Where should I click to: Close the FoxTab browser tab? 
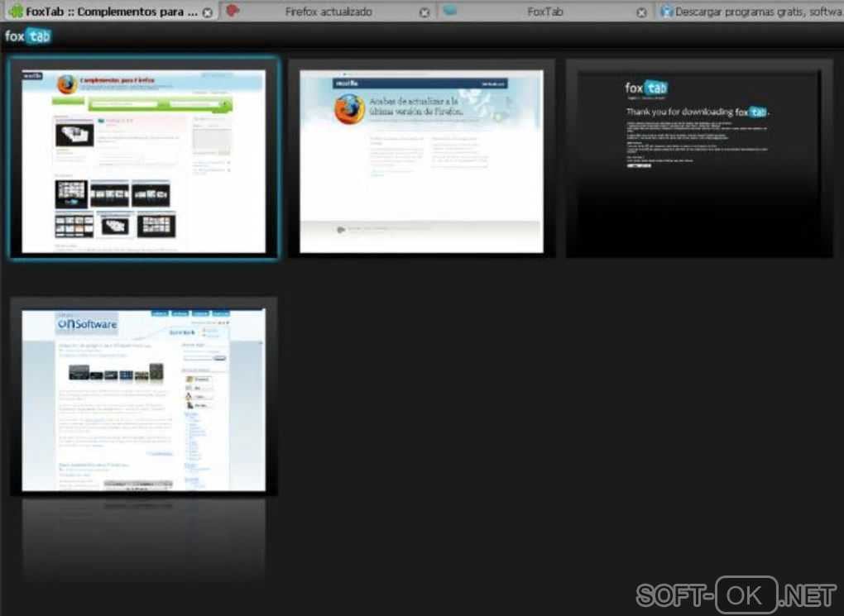click(641, 12)
